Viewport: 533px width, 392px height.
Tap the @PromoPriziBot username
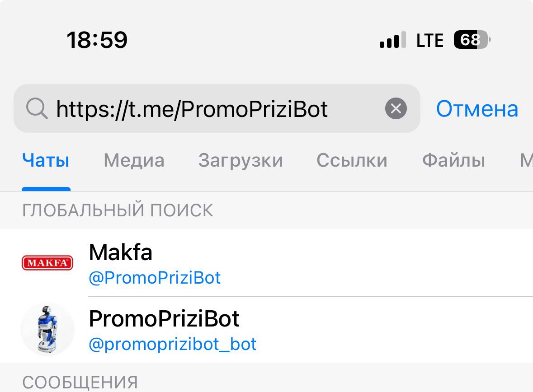coord(155,278)
